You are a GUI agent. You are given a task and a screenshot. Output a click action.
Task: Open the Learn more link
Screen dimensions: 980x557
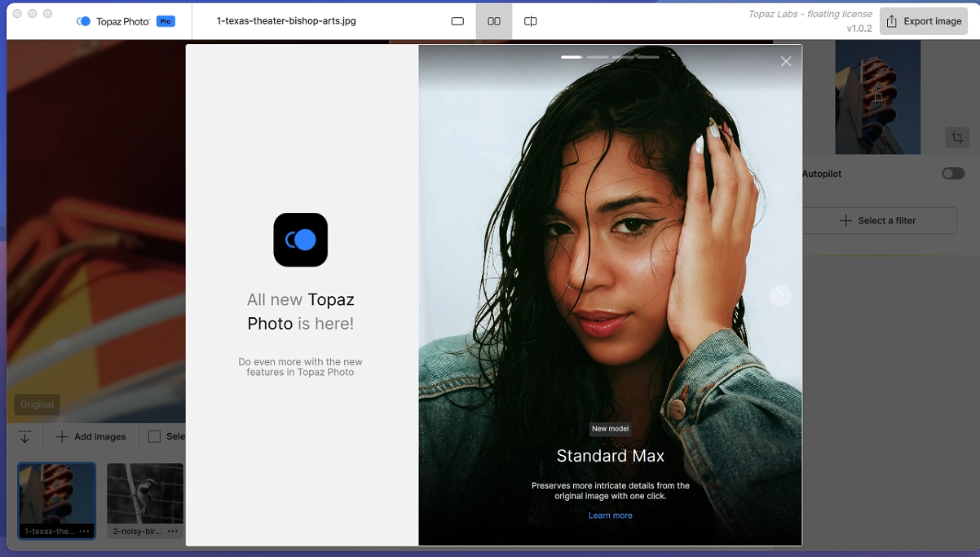point(610,515)
